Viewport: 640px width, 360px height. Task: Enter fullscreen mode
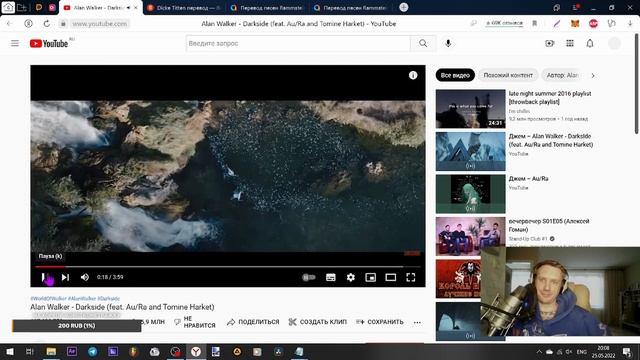(x=411, y=277)
